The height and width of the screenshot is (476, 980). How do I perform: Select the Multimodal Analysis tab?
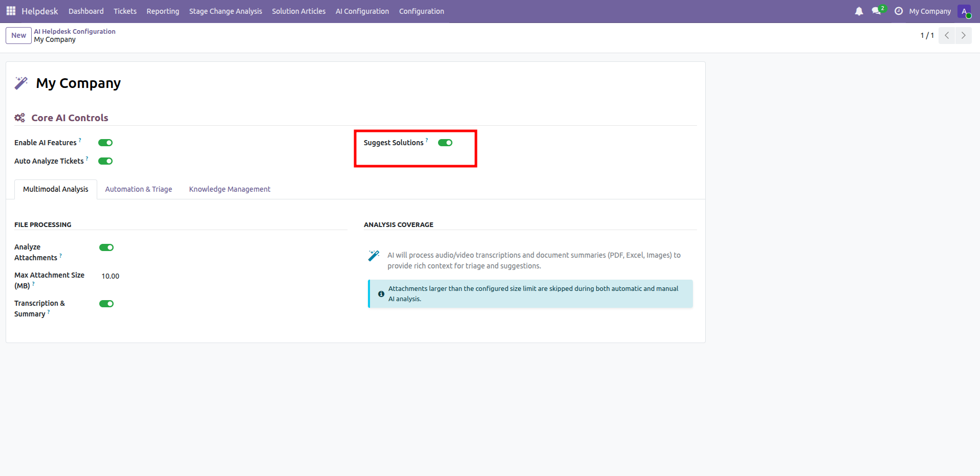click(56, 189)
